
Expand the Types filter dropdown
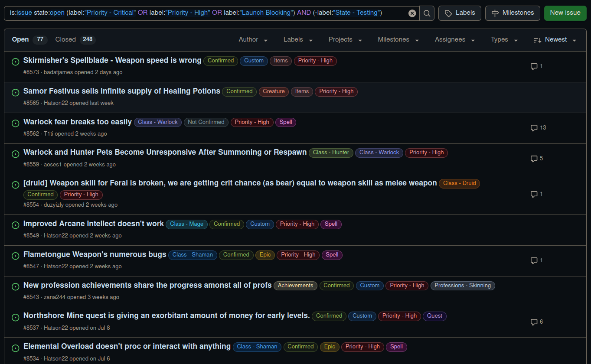(x=505, y=39)
